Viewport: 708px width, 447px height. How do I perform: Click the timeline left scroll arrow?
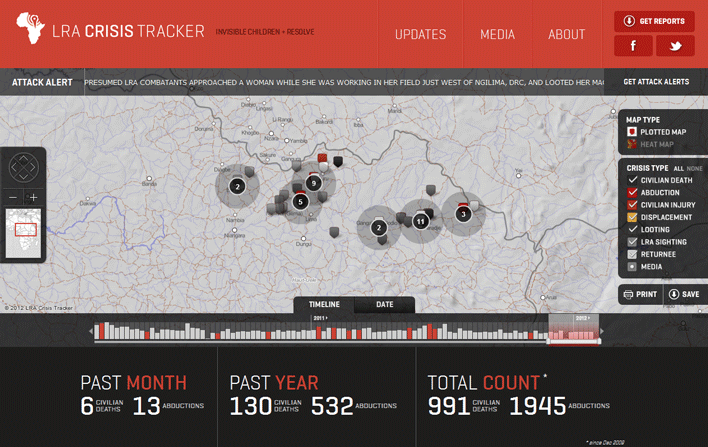point(91,331)
